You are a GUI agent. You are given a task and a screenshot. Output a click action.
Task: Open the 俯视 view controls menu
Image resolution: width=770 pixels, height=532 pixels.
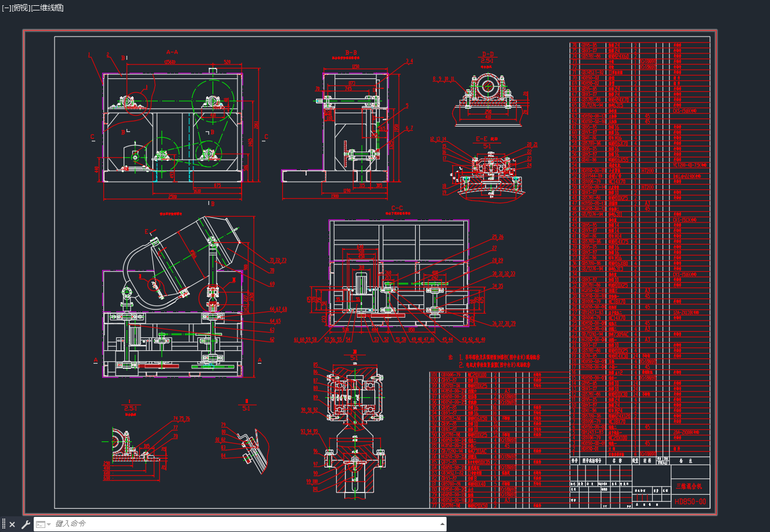coord(20,8)
